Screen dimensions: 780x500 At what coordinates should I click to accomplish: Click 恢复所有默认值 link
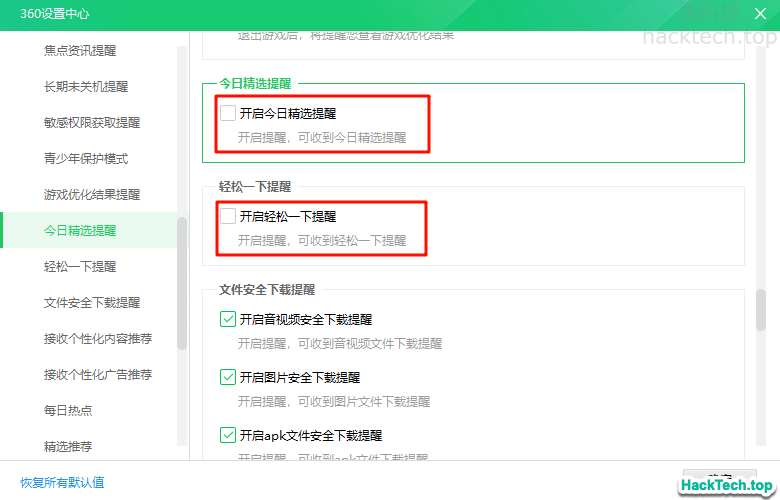[x=62, y=482]
